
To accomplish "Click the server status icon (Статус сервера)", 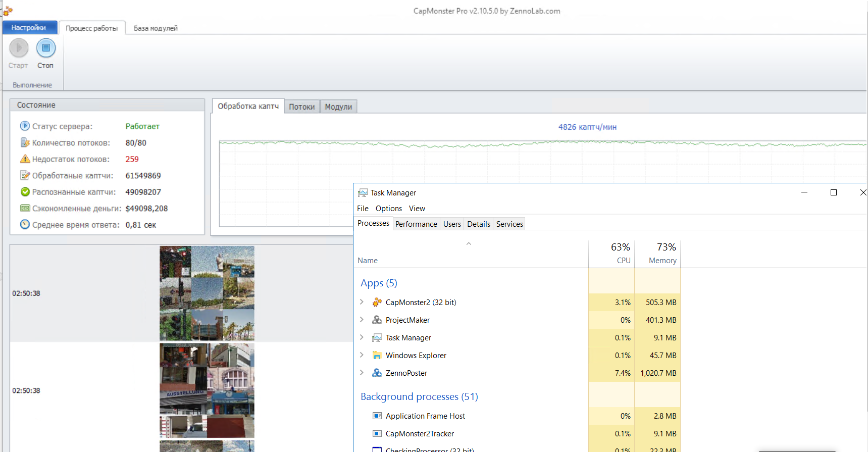I will [25, 126].
